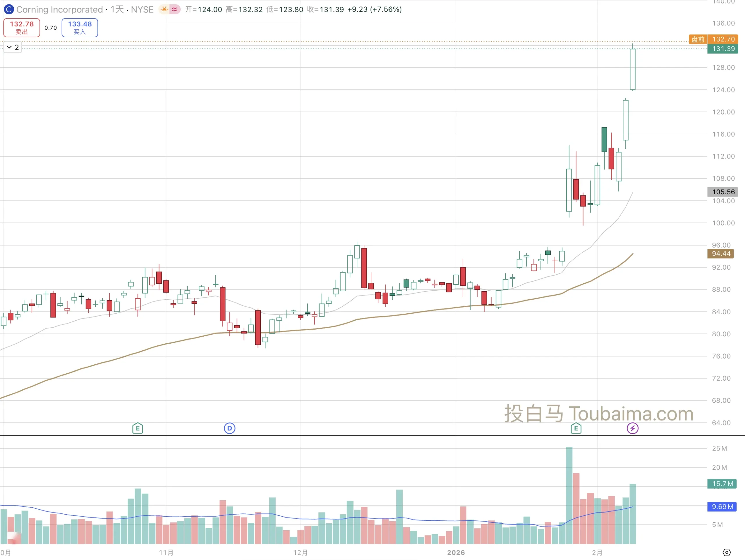The width and height of the screenshot is (745, 560).
Task: Click the 2026 time axis label
Action: [456, 553]
